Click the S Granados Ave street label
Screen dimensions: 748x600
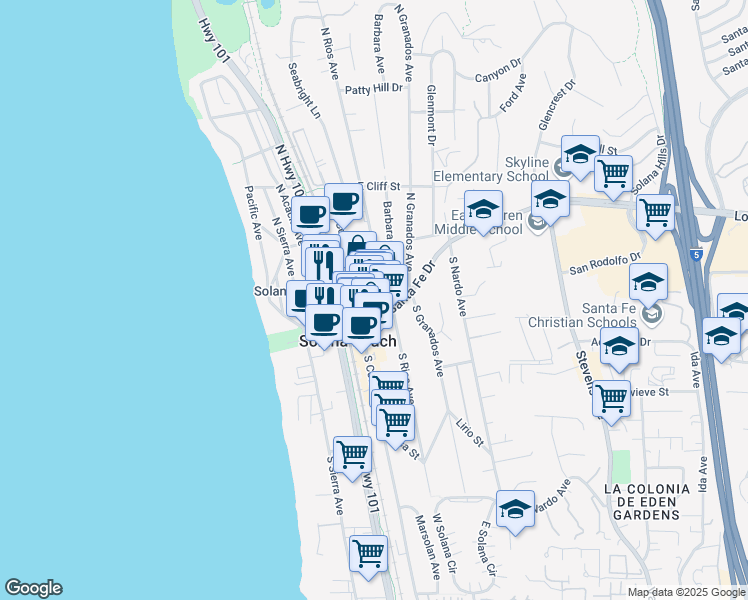[x=428, y=341]
